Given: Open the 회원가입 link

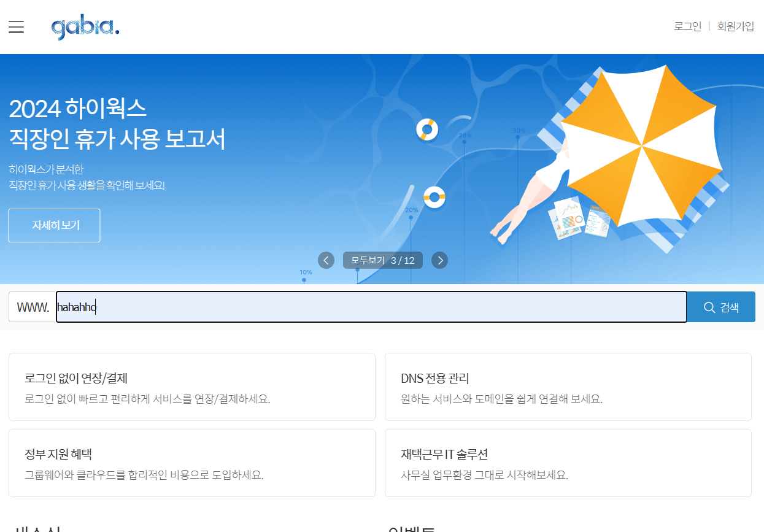Looking at the screenshot, I should (x=735, y=26).
